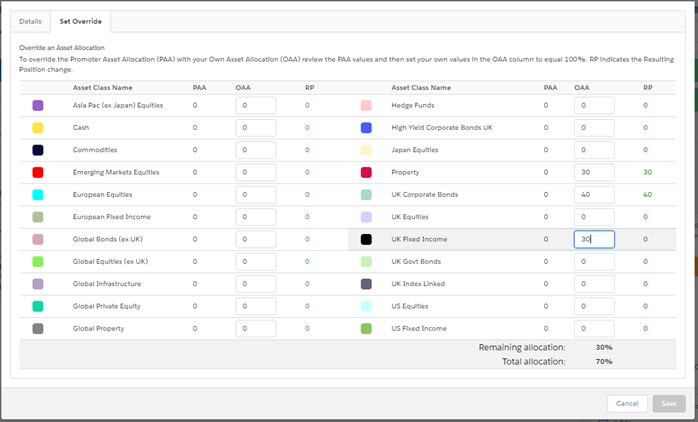Click the 'Global Private Equity' asset name
Image resolution: width=698 pixels, height=422 pixels.
(x=107, y=306)
